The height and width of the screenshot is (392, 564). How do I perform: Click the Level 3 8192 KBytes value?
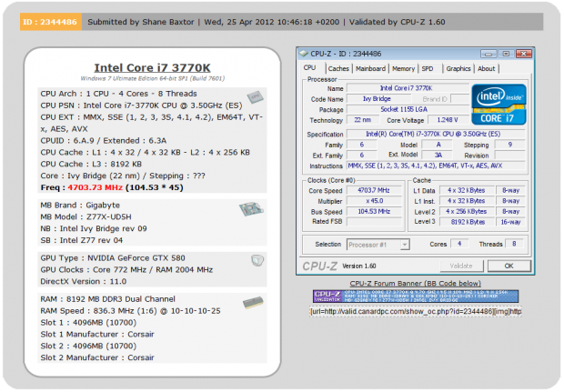pyautogui.click(x=466, y=222)
